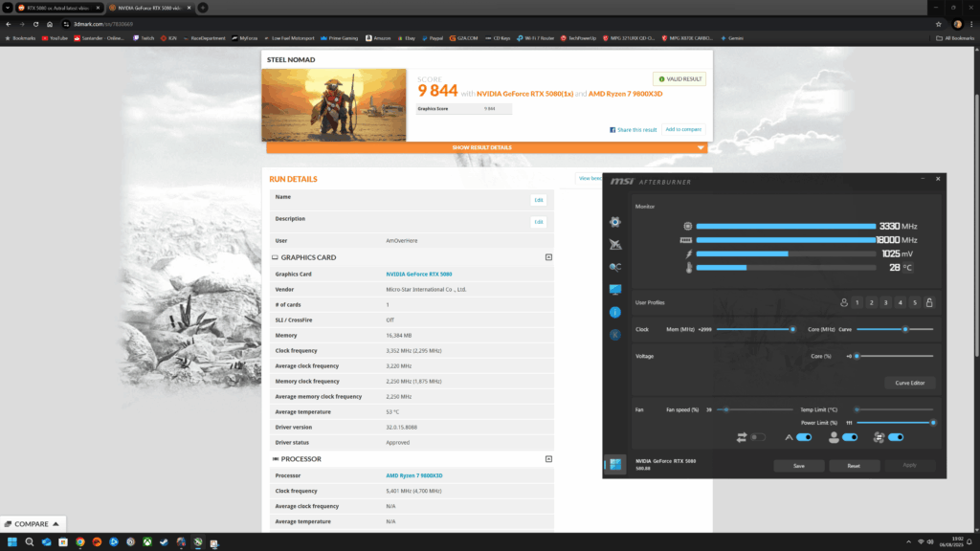Image resolution: width=980 pixels, height=551 pixels.
Task: Reload the 3DMark page
Action: (35, 24)
